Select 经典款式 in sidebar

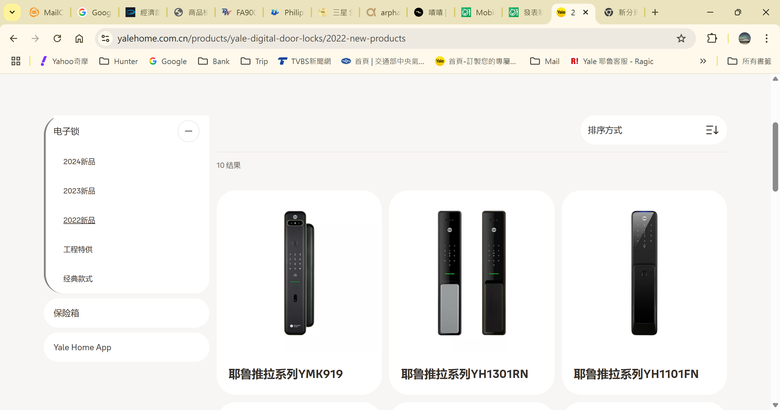coord(78,279)
